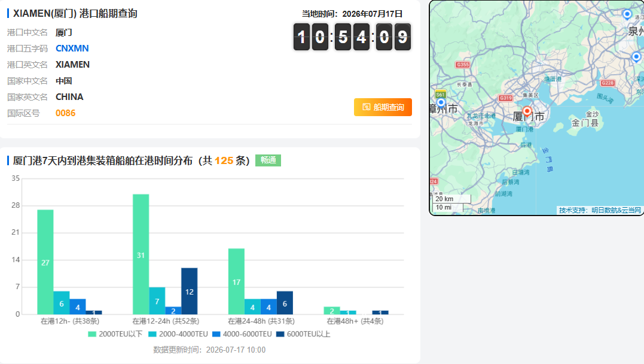The height and width of the screenshot is (364, 644).
Task: Click the G355 road badge on map
Action: [x=462, y=65]
